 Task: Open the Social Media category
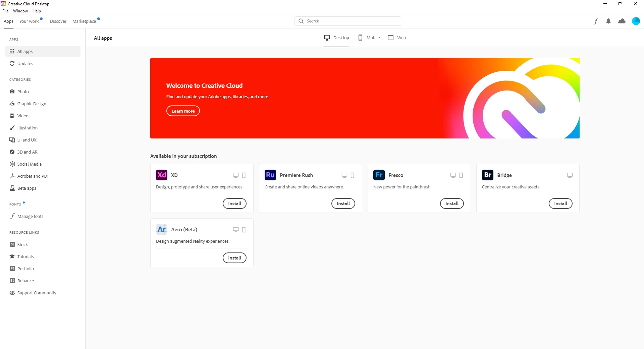click(x=43, y=164)
